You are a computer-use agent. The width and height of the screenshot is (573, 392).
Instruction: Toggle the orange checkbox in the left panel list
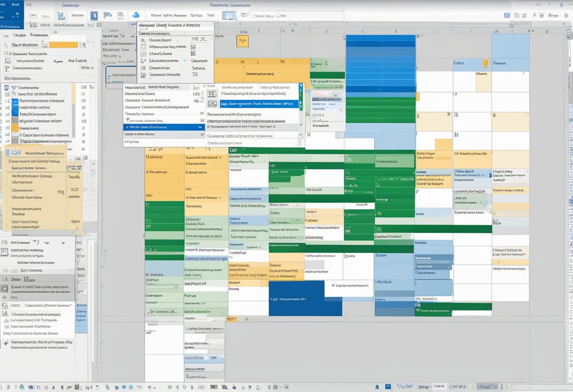pyautogui.click(x=15, y=128)
